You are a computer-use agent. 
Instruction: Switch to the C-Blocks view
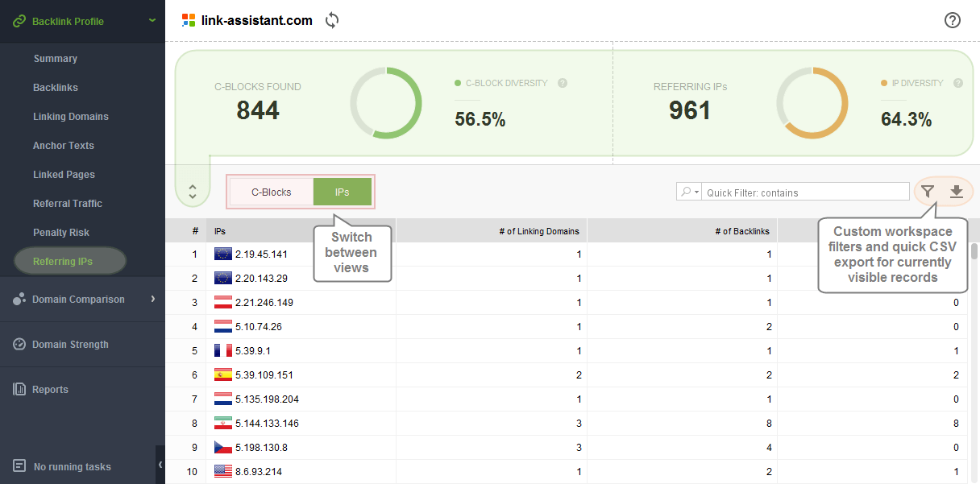(x=272, y=192)
